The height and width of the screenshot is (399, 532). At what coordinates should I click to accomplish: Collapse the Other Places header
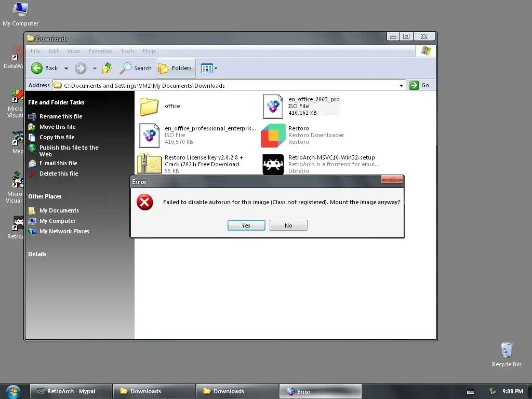pyautogui.click(x=45, y=196)
